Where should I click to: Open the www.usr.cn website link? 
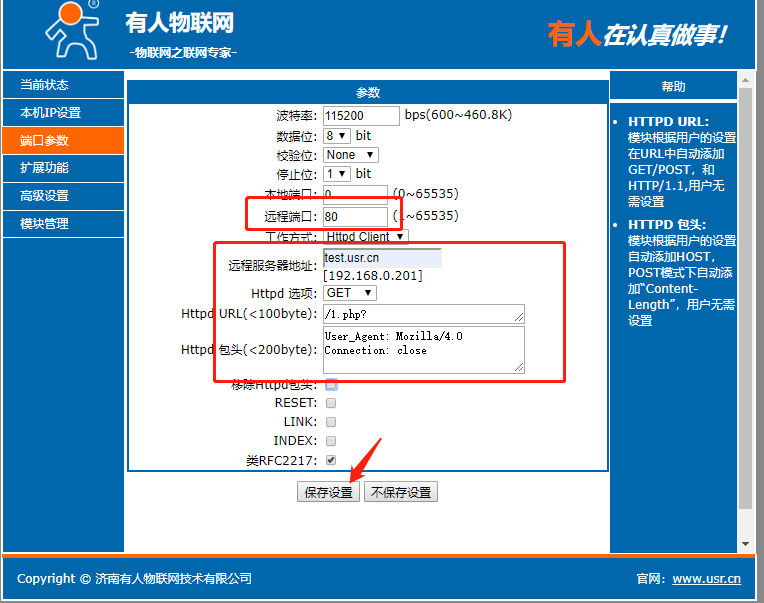(x=706, y=579)
